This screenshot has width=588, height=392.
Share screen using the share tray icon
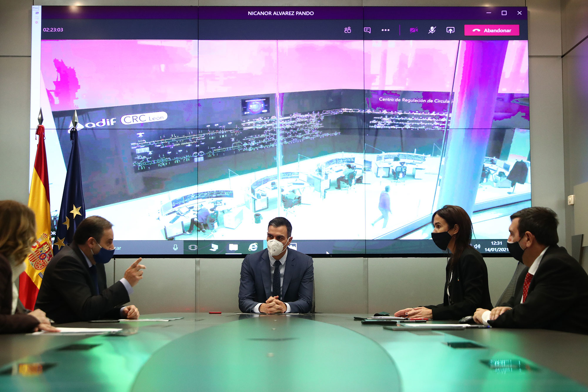[450, 30]
